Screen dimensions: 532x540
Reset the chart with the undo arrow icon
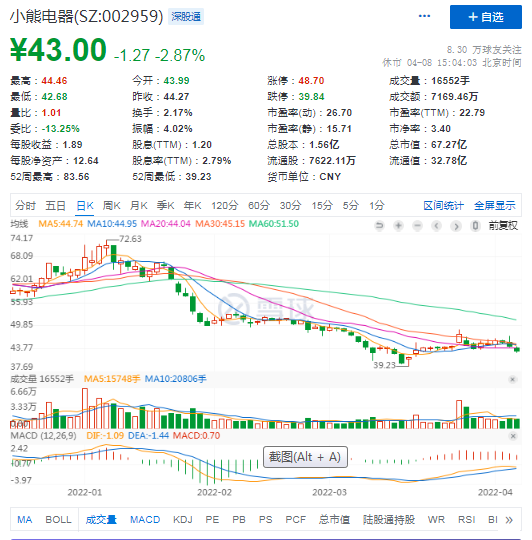pos(379,226)
